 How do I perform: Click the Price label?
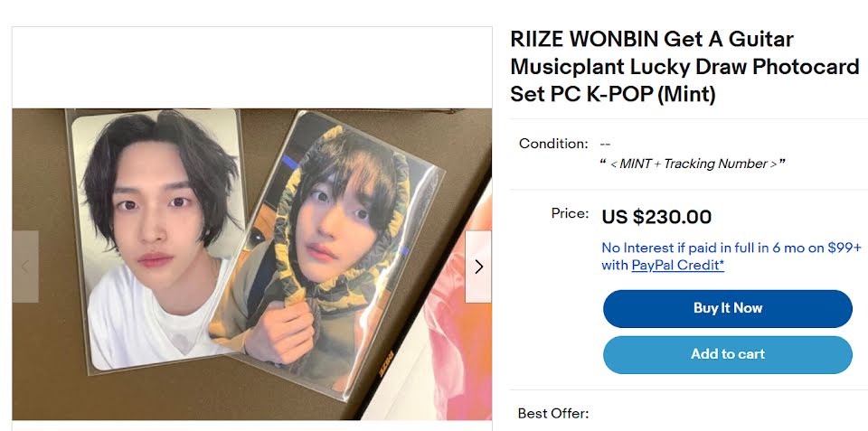click(570, 214)
